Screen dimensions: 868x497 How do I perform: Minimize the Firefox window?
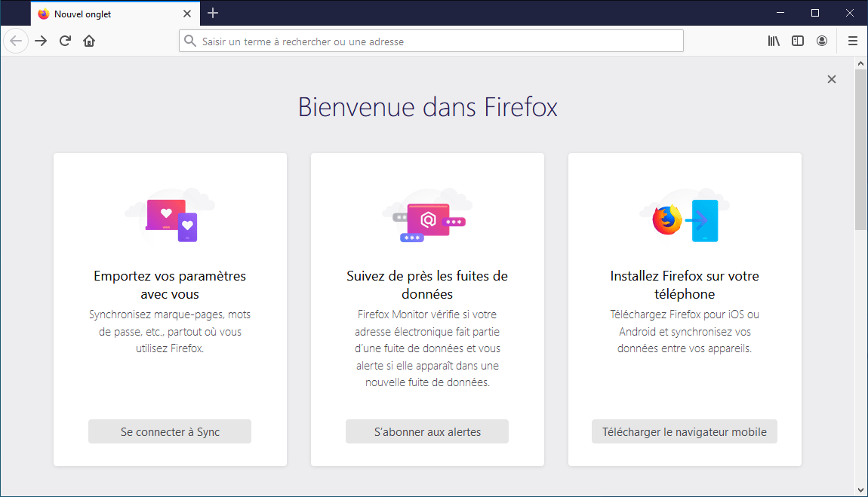[780, 13]
